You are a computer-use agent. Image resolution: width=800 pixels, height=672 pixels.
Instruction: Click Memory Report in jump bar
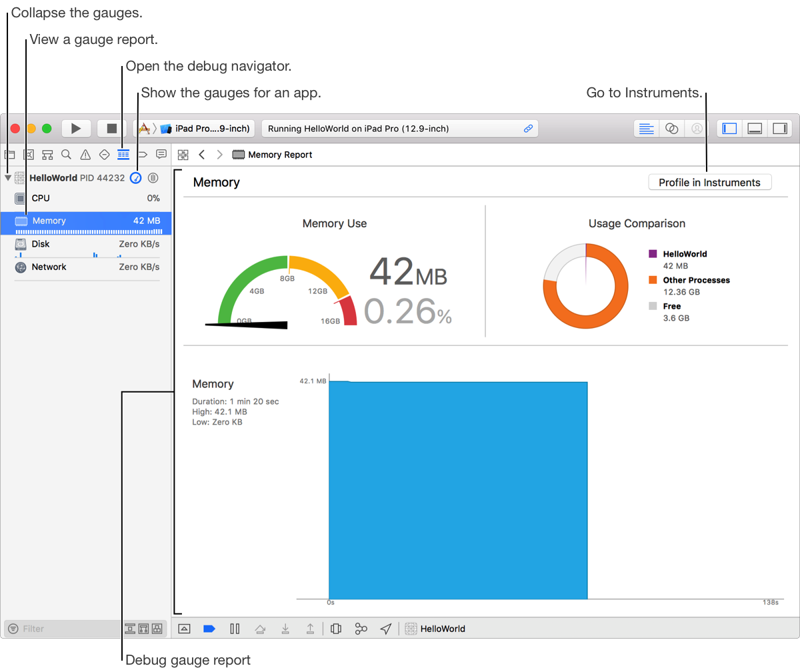pos(273,155)
